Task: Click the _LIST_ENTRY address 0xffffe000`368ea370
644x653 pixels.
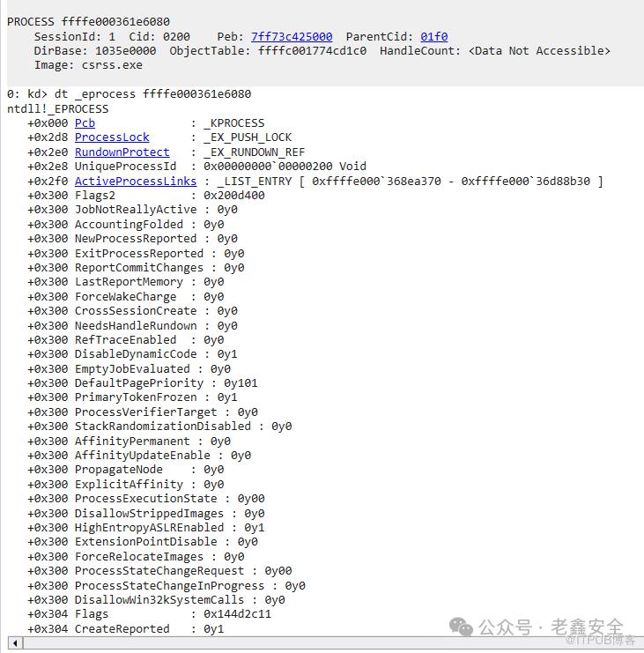Action: [376, 182]
